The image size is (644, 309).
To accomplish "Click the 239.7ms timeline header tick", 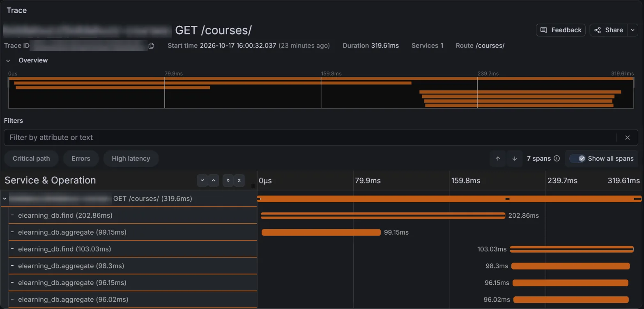I will (563, 181).
